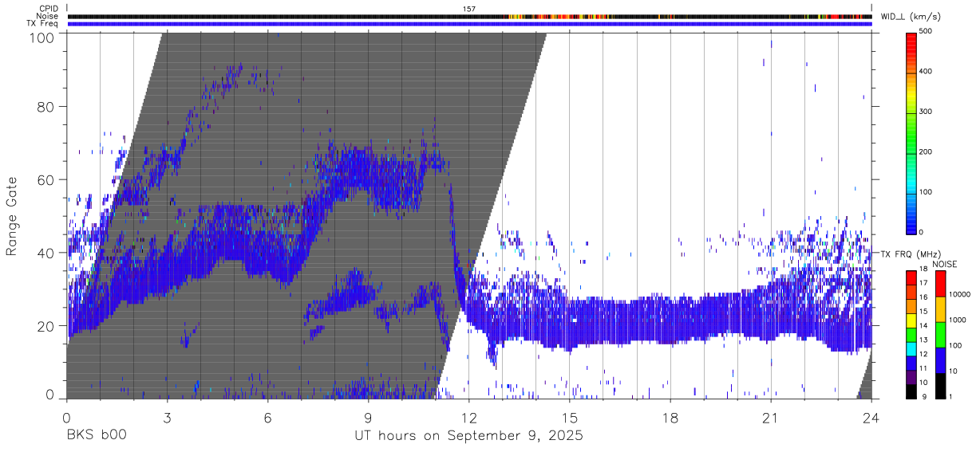Click the NOISE legend title

point(944,264)
